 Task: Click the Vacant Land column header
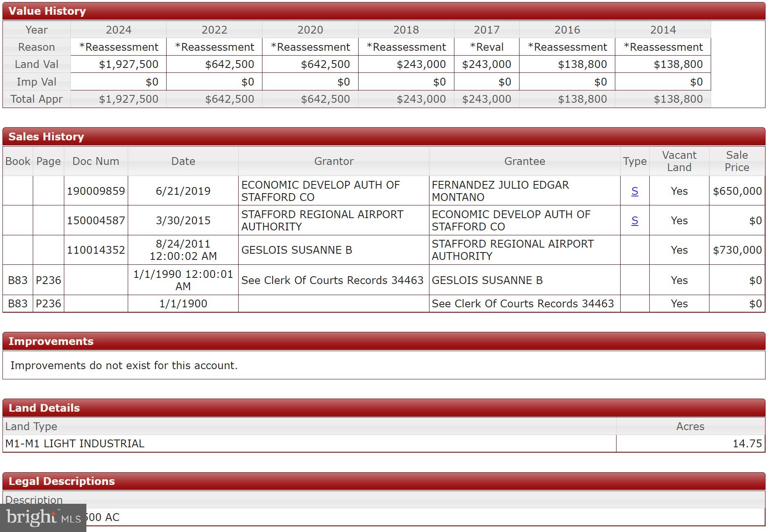679,161
